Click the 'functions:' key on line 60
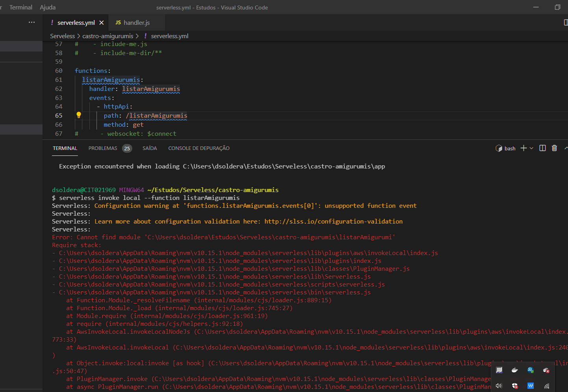Screen dimensions: 568x392 [93, 71]
